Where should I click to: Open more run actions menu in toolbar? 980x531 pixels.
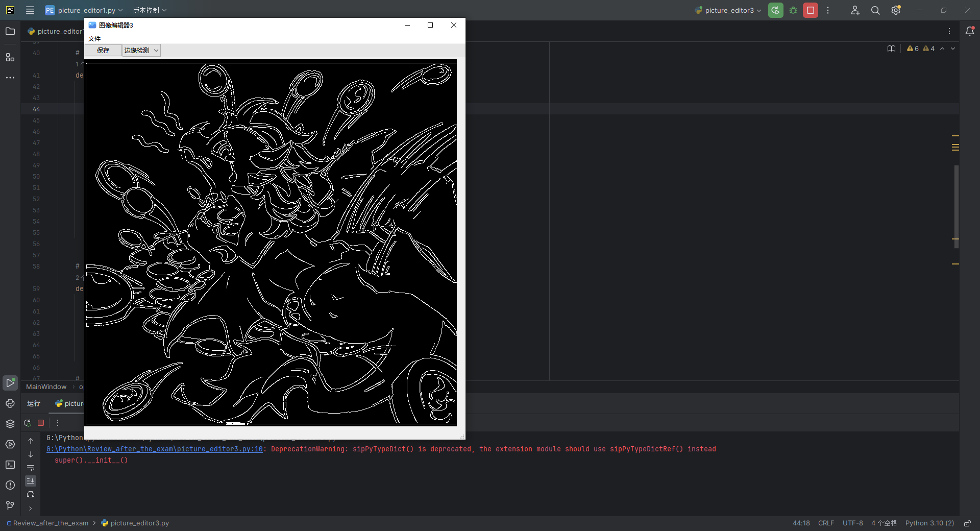pos(828,10)
